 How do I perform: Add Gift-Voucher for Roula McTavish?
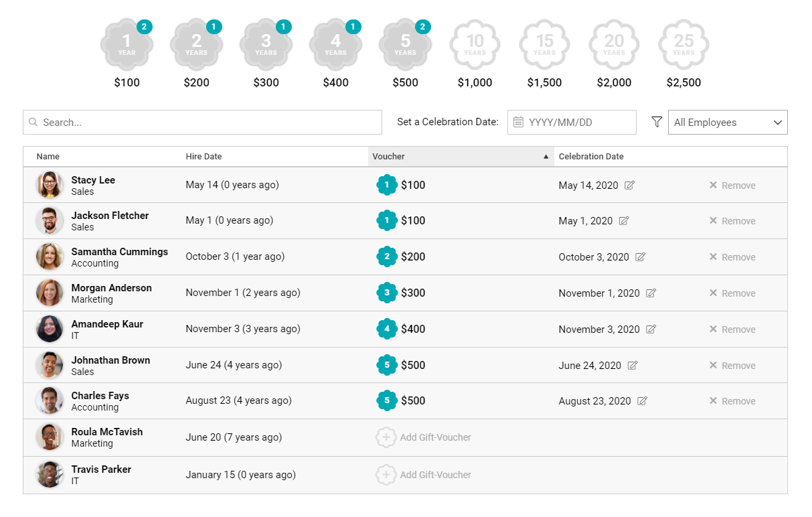[424, 438]
